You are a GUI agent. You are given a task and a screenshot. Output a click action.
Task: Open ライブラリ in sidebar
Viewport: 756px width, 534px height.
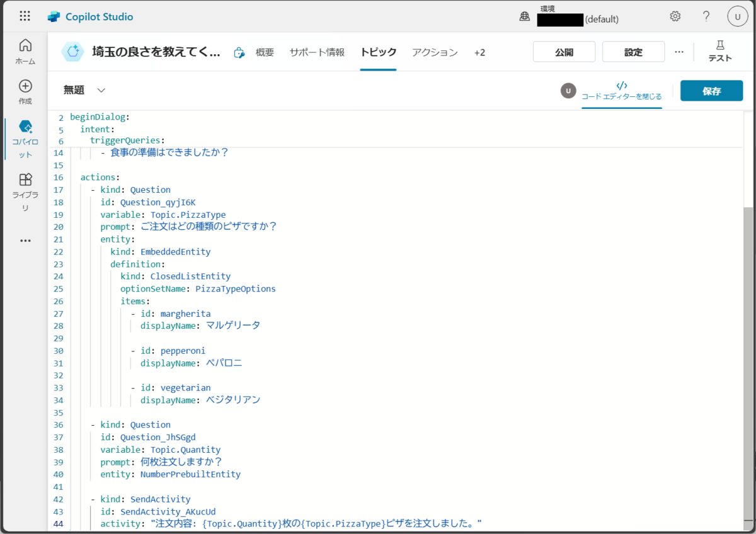click(x=25, y=192)
